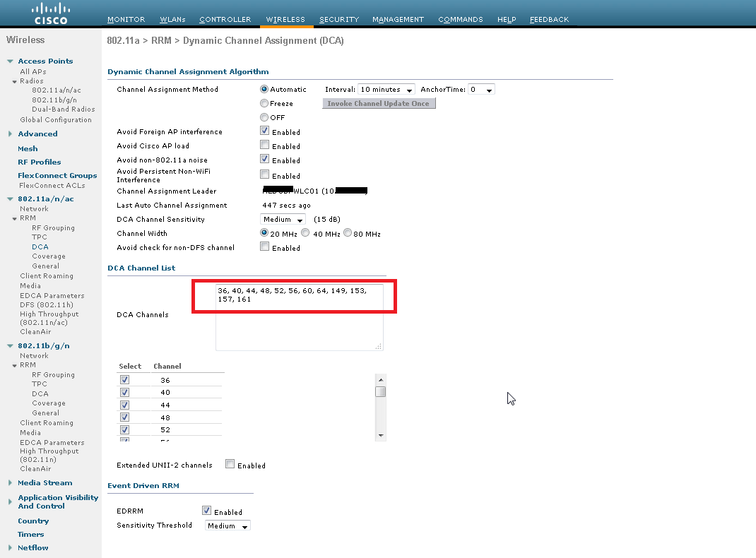Click the Cisco logo in header
Viewport: 756px width, 558px height.
[x=50, y=13]
